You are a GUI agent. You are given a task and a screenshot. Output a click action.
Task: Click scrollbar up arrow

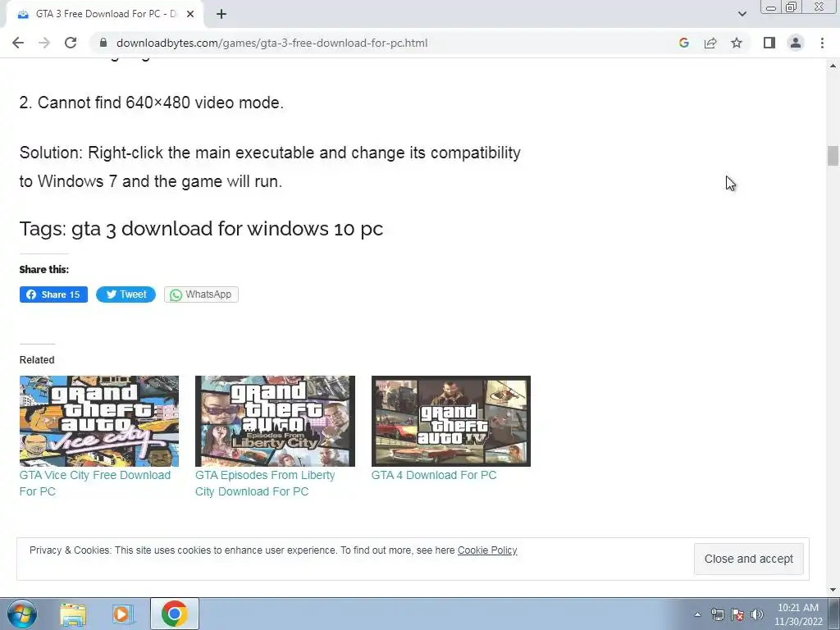(833, 66)
